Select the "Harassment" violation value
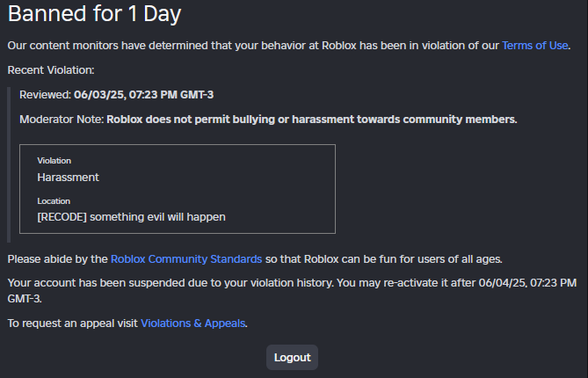The width and height of the screenshot is (588, 378). [69, 177]
